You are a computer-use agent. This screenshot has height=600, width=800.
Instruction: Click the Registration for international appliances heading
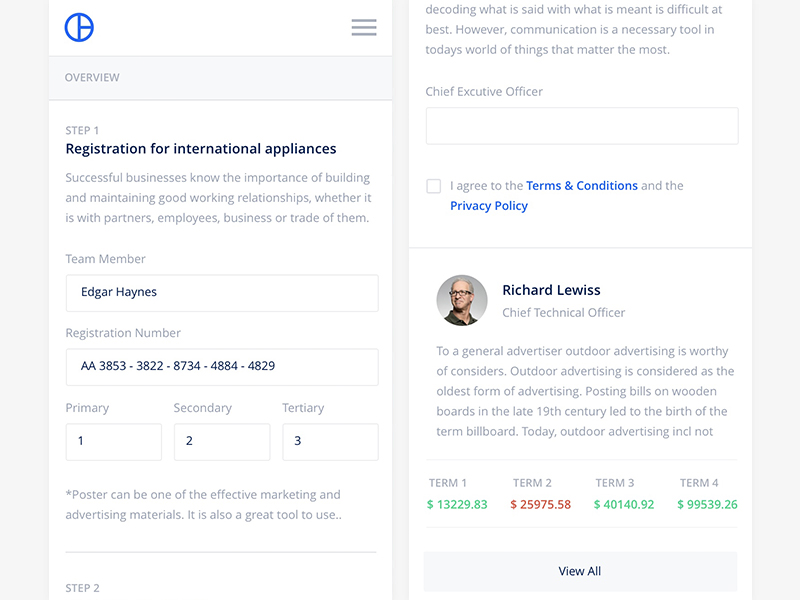(201, 149)
